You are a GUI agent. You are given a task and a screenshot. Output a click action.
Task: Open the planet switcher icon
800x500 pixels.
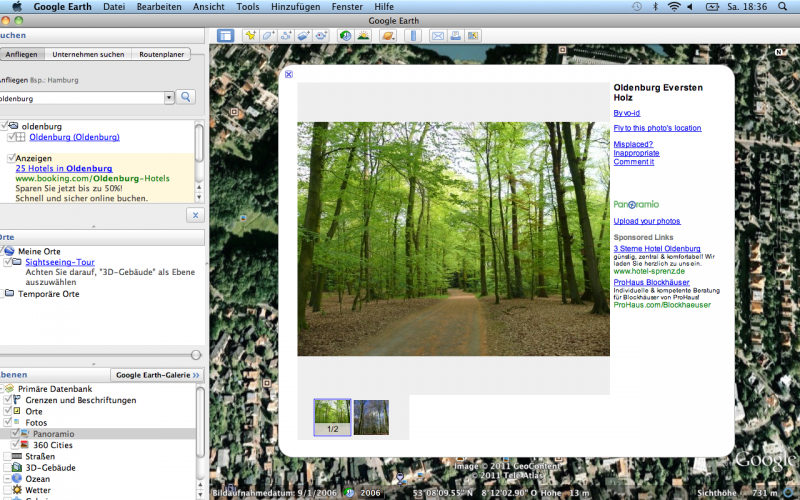[386, 36]
